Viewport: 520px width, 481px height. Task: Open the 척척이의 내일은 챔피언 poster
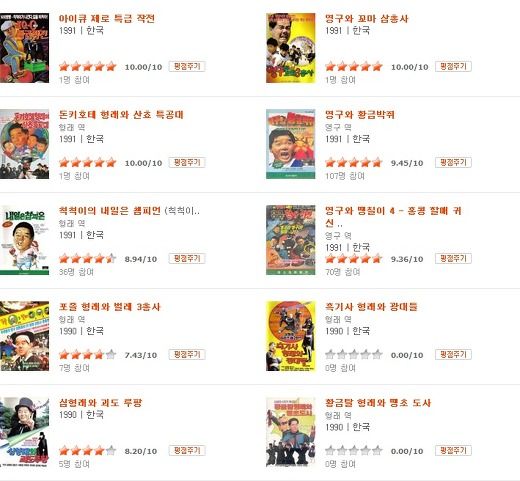(24, 240)
